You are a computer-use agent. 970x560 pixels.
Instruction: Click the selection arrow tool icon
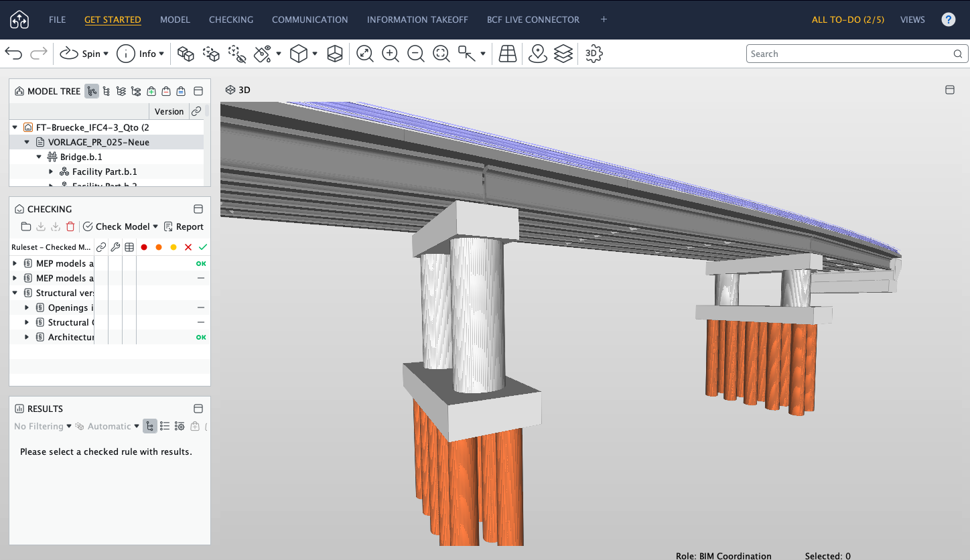coord(466,54)
